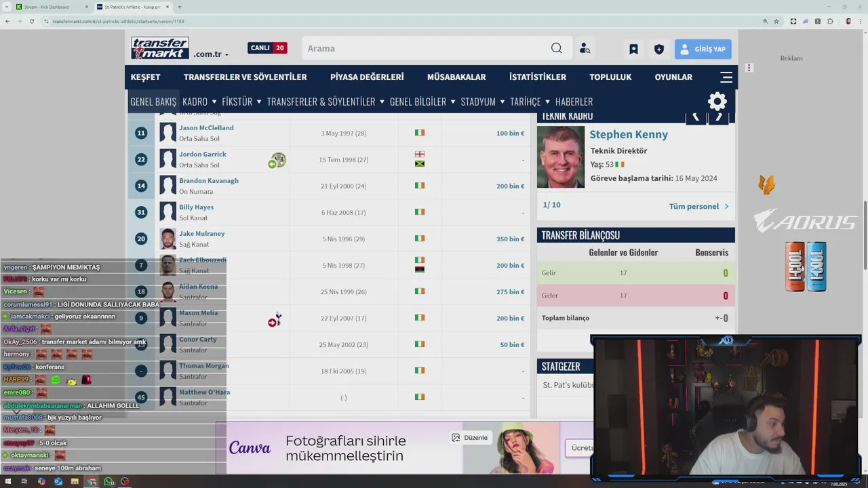The width and height of the screenshot is (868, 488).
Task: Click the magnifier search icon
Action: (x=556, y=48)
